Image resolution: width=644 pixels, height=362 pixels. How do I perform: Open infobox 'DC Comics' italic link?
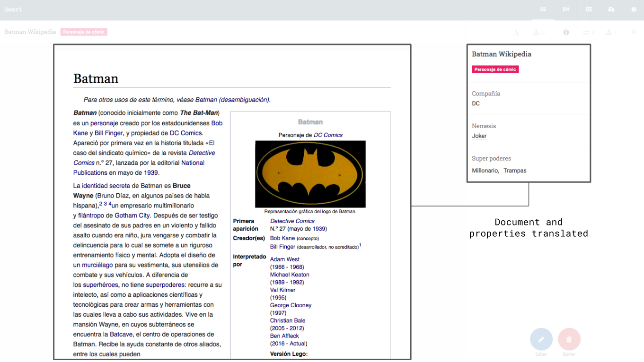tap(328, 135)
